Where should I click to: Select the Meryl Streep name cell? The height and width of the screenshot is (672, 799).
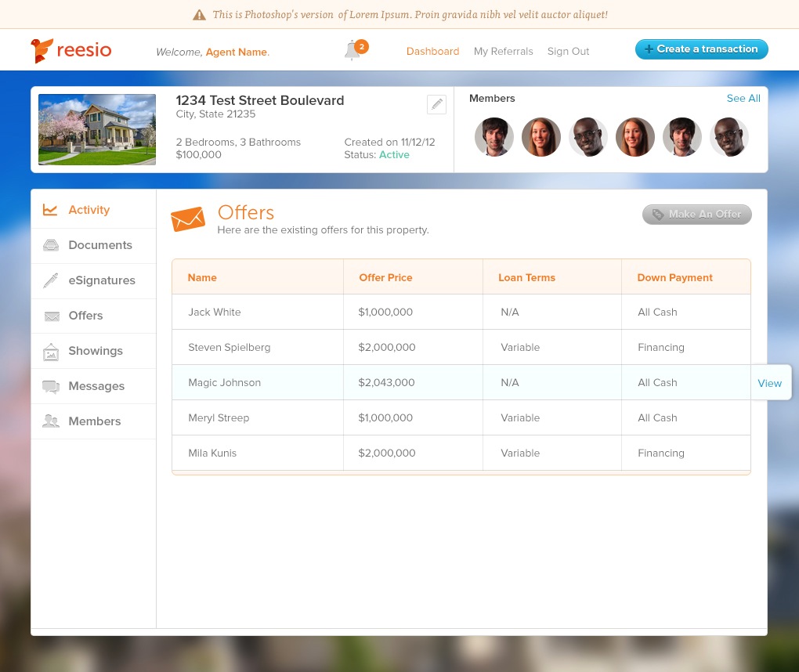point(219,417)
